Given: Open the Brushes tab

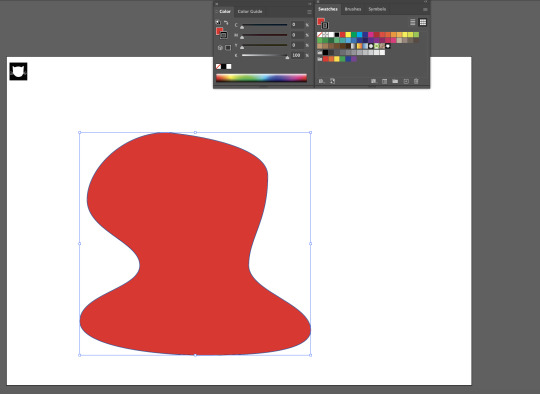Looking at the screenshot, I should (353, 9).
